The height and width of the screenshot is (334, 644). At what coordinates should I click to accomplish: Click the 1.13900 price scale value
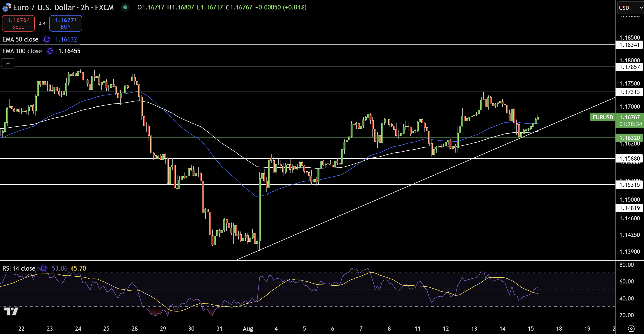(629, 252)
